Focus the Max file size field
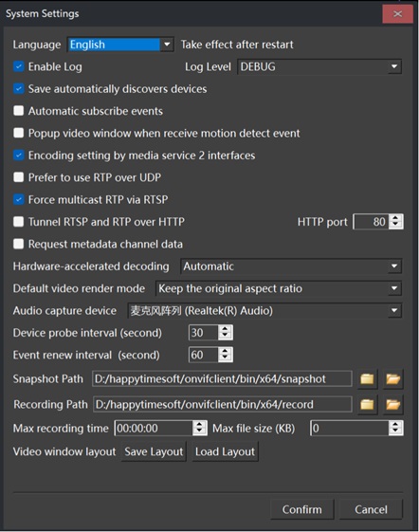This screenshot has width=419, height=532. point(350,429)
